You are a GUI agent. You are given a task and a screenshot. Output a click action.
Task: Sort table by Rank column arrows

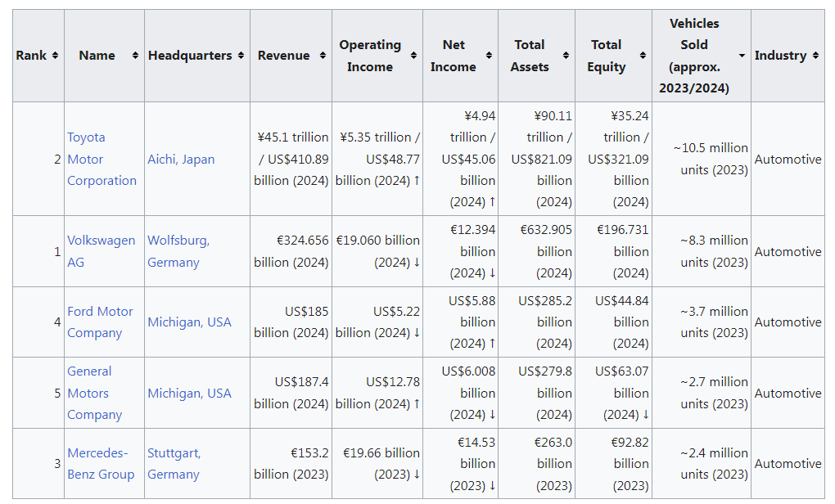pyautogui.click(x=55, y=56)
